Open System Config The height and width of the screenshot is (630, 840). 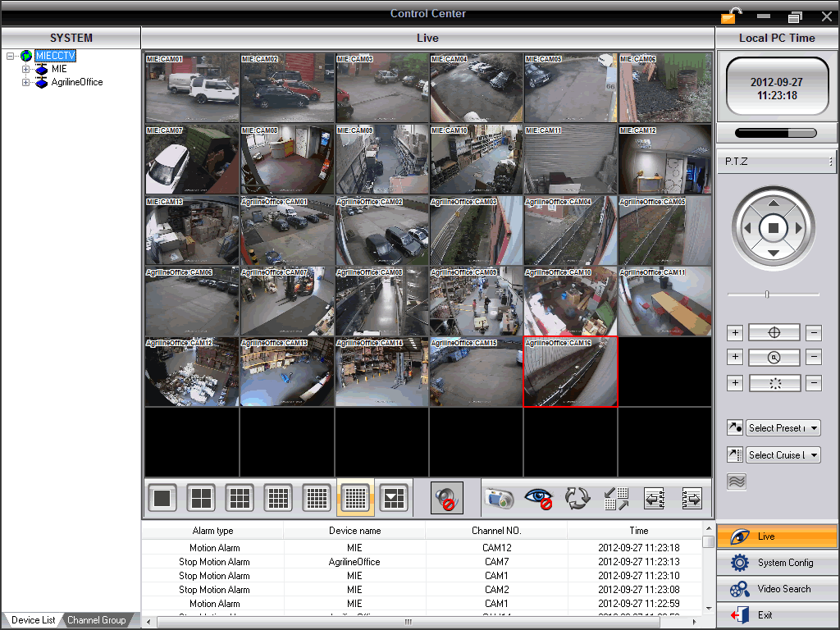tap(777, 563)
